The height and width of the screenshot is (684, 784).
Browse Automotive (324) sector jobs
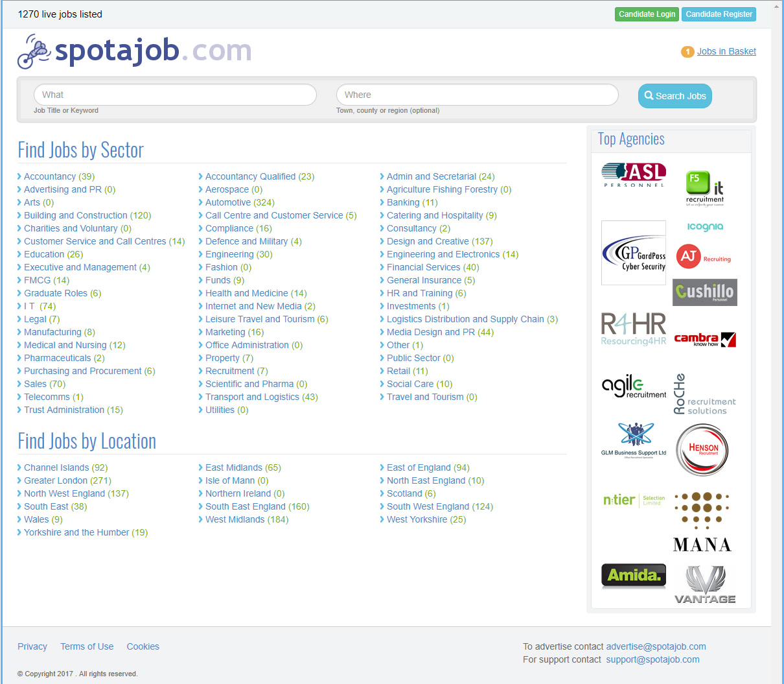240,202
